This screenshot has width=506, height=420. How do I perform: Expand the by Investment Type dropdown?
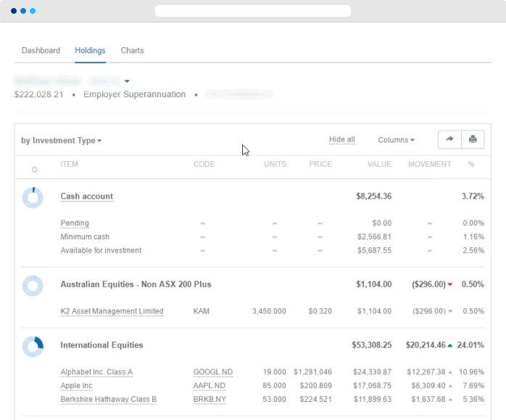[x=62, y=141]
